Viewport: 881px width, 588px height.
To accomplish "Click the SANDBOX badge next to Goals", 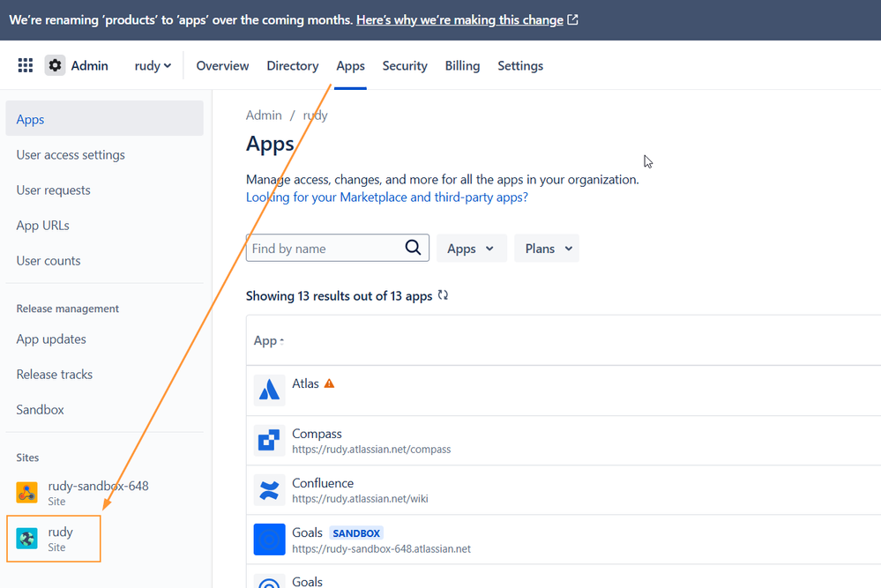I will [356, 533].
